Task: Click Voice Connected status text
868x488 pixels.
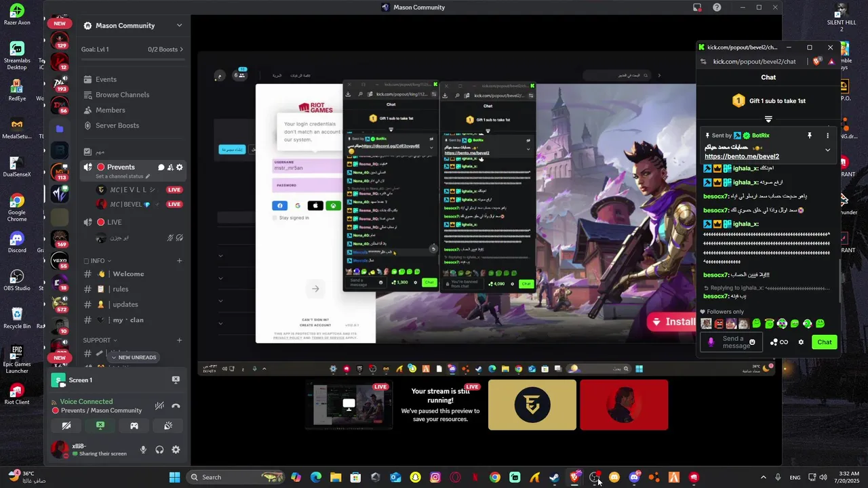Action: (86, 402)
